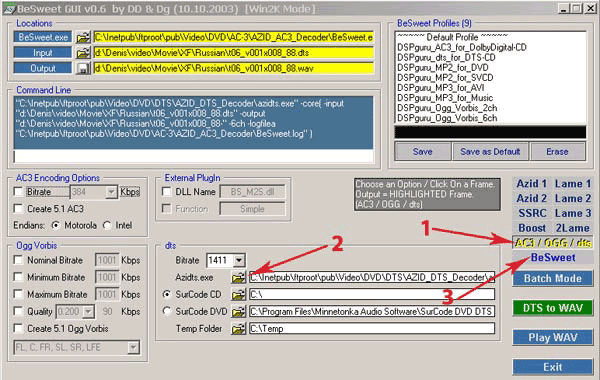This screenshot has width=600, height=380.
Task: Check Create 5.1 Ogg Vorbis
Action: click(x=18, y=328)
